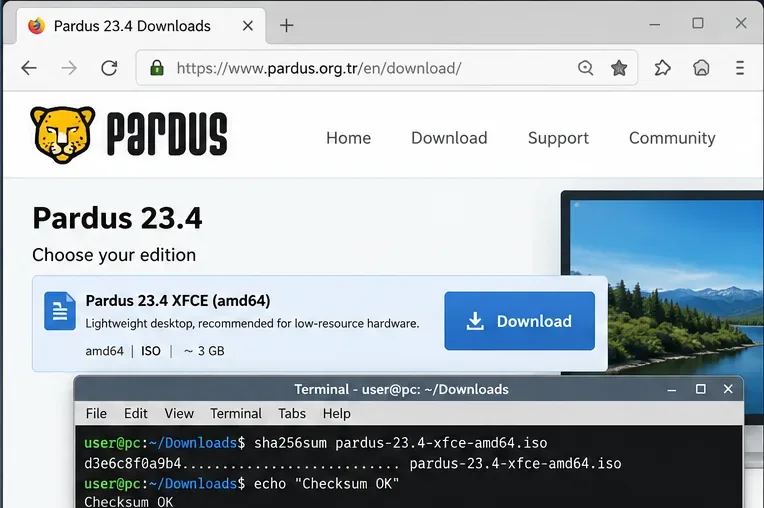
Task: Click the zoom magnifier in address bar
Action: pyautogui.click(x=585, y=68)
